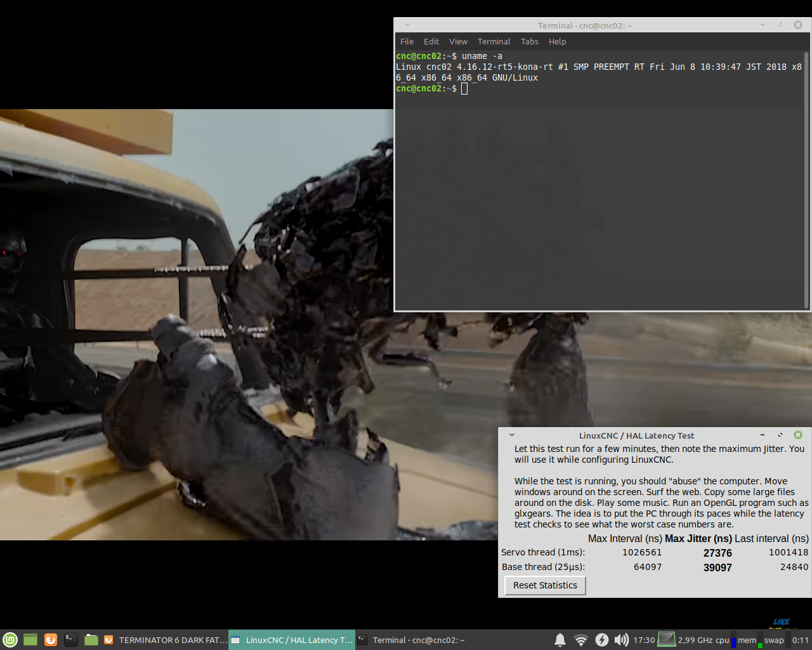The width and height of the screenshot is (812, 650).
Task: Click base thread max interval 64097
Action: click(x=648, y=567)
